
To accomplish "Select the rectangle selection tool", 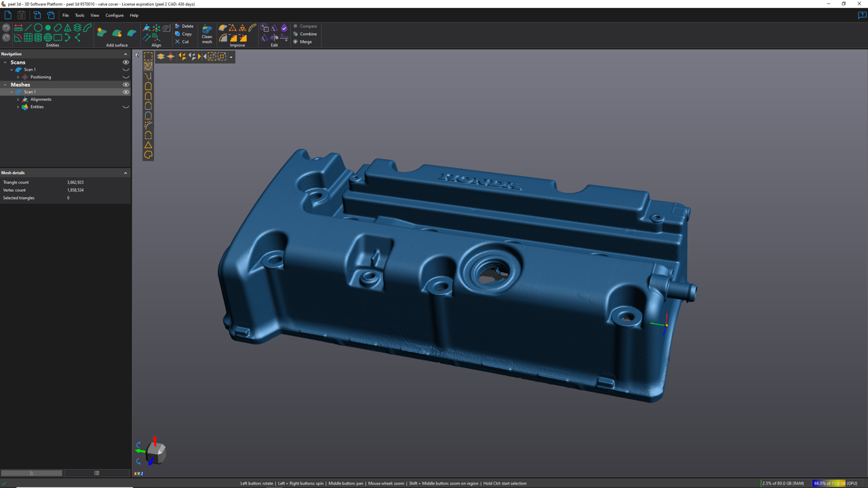I will click(148, 57).
